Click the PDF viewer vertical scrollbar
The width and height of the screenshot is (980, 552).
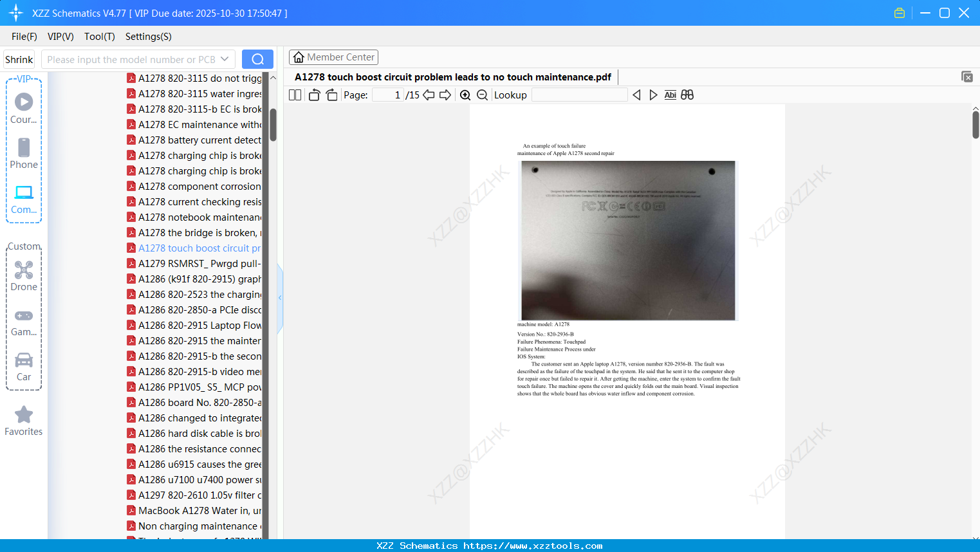[975, 124]
